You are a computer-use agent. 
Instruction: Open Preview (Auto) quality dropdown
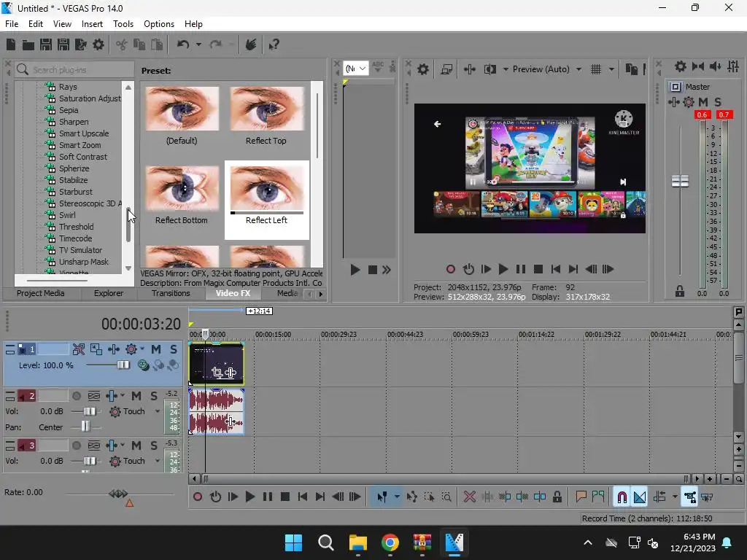click(578, 69)
